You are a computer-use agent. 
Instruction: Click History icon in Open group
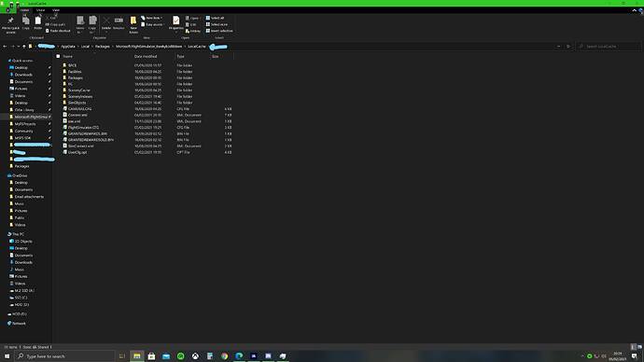click(x=188, y=31)
